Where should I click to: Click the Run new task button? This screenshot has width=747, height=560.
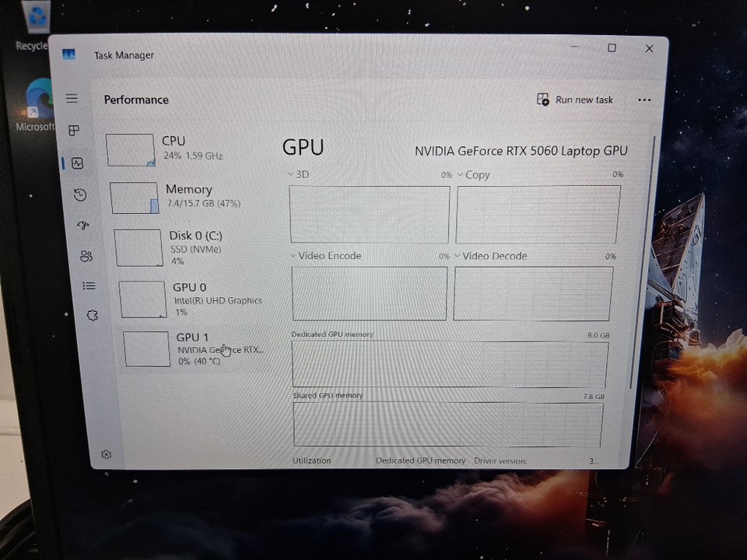(575, 100)
